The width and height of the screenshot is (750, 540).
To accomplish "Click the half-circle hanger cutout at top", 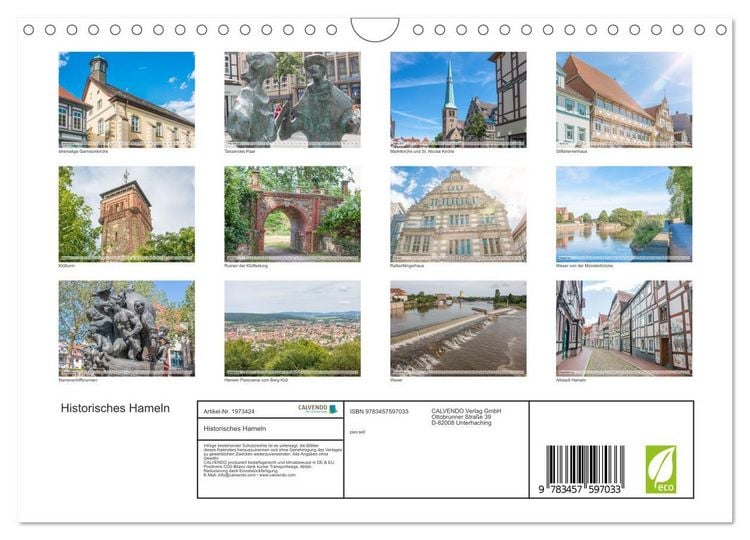I will pyautogui.click(x=375, y=29).
